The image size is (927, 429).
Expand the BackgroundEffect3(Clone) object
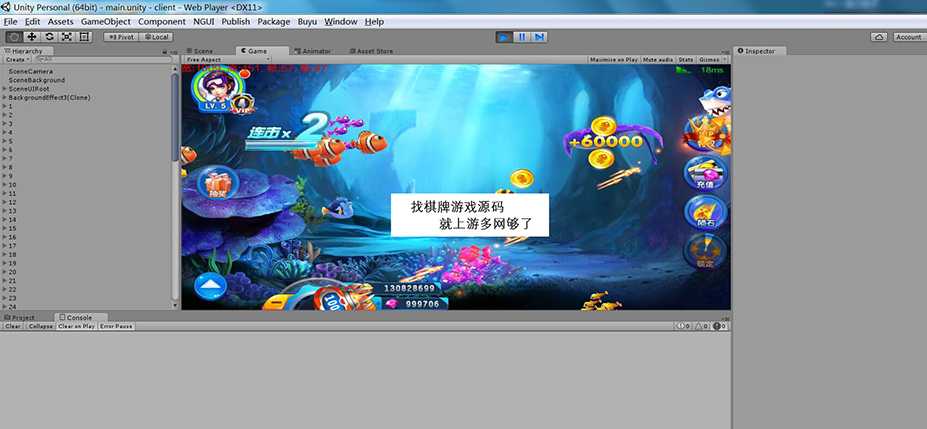tap(5, 98)
